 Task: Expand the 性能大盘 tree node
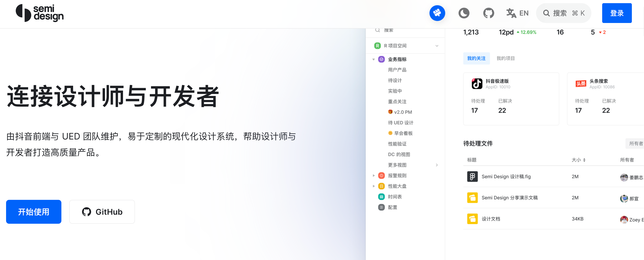[x=373, y=186]
